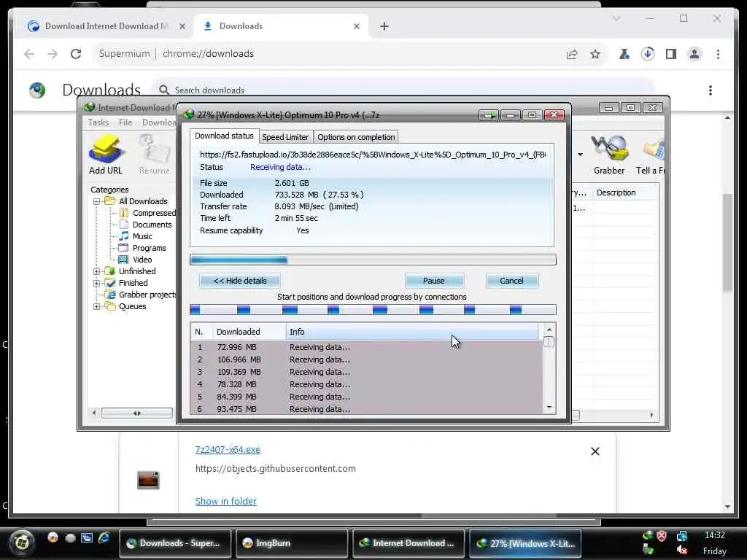Open a new browser tab

tap(384, 26)
